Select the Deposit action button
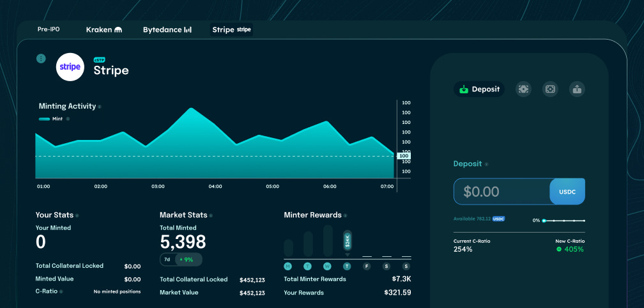Screen dimensions: 644x308 479,89
